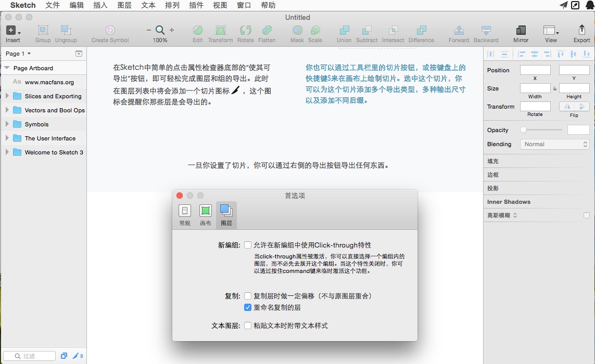Click the 边框 section header

tap(493, 175)
